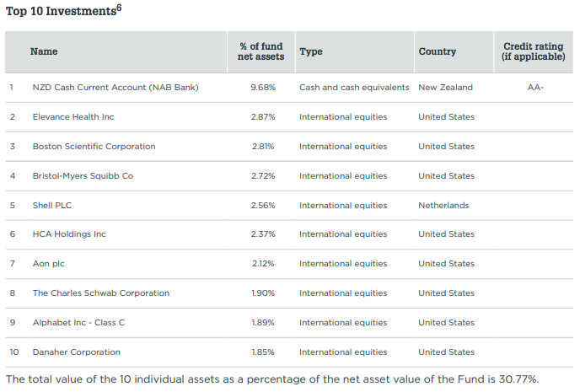This screenshot has width=580, height=392.
Task: Click Alphabet Inc - Class C
Action: pos(78,323)
